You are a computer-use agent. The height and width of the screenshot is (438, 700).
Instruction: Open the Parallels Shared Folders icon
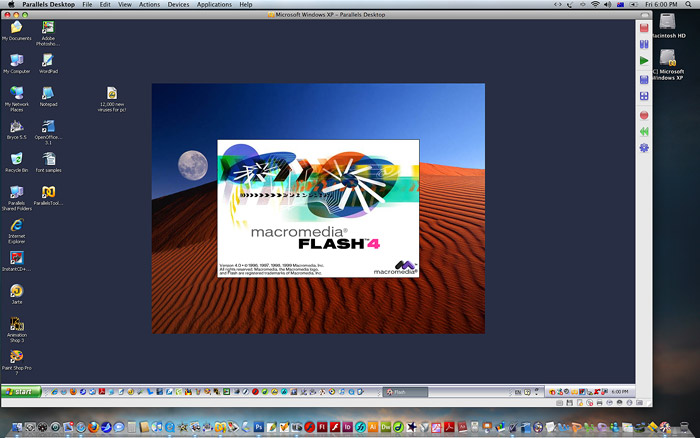16,192
